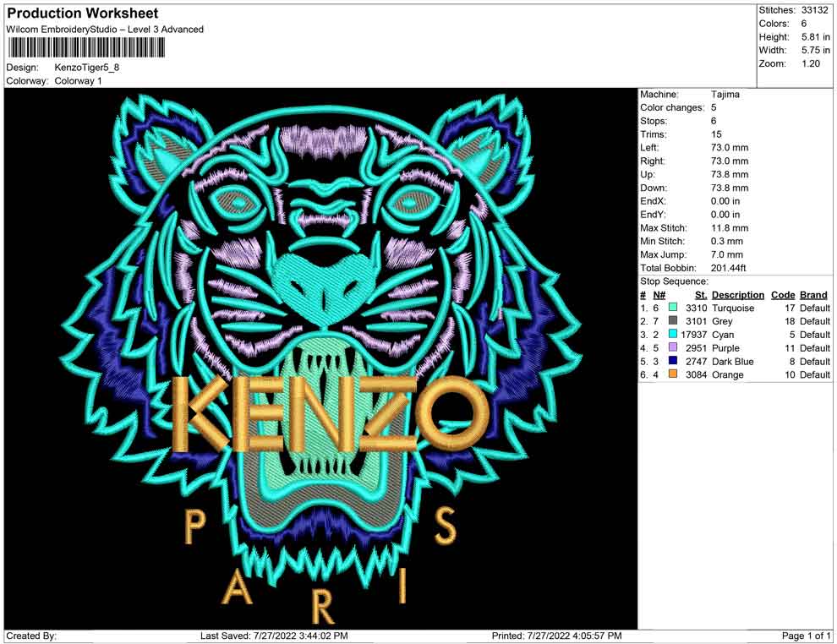Image resolution: width=837 pixels, height=644 pixels.
Task: Click the 'Wilcom EmbroideryStudio – Level 3 Advanced' text
Action: (105, 30)
